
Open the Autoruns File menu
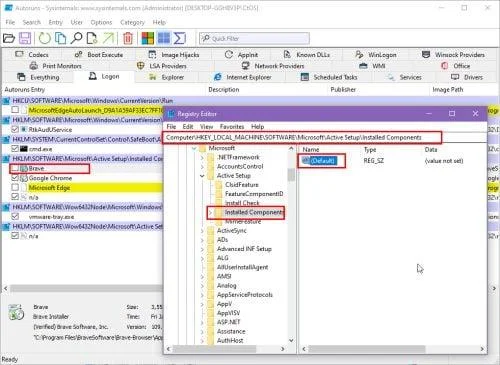point(10,22)
